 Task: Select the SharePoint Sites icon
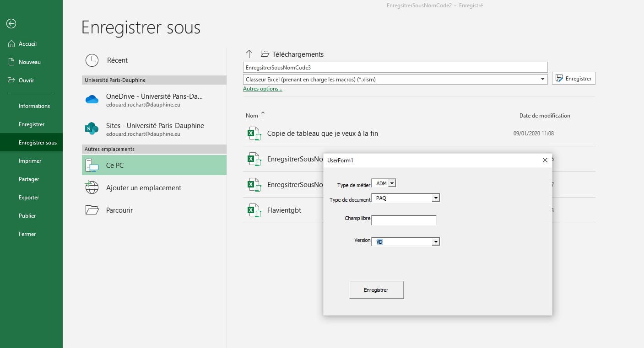click(x=92, y=128)
